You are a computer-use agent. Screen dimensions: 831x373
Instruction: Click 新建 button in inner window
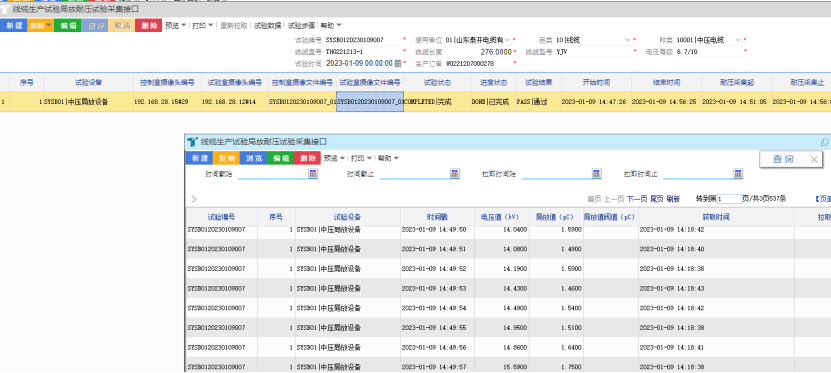[x=199, y=158]
